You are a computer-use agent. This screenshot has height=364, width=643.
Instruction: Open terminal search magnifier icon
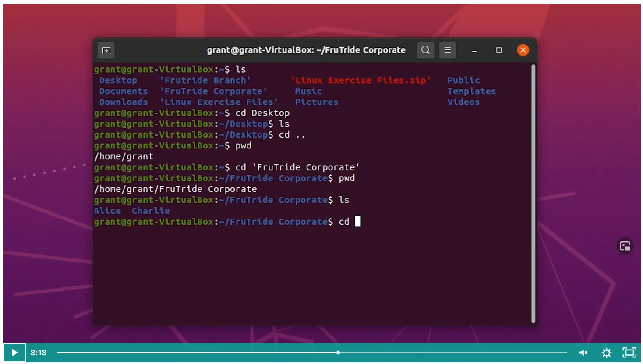point(425,50)
